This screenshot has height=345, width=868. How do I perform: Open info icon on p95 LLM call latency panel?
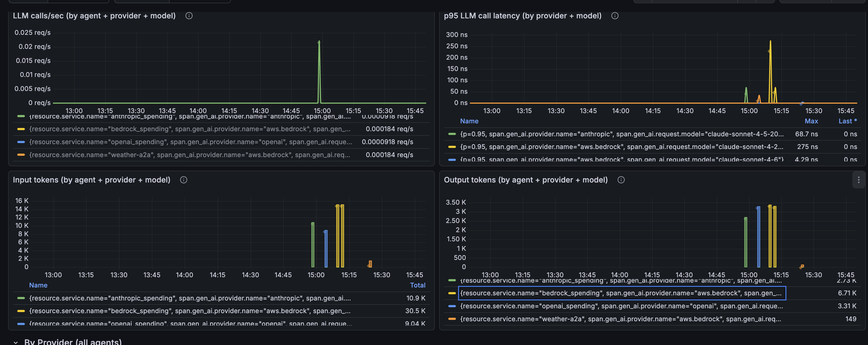coord(615,16)
